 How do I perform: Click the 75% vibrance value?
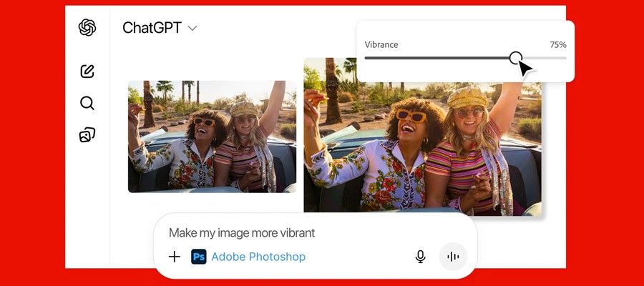557,44
